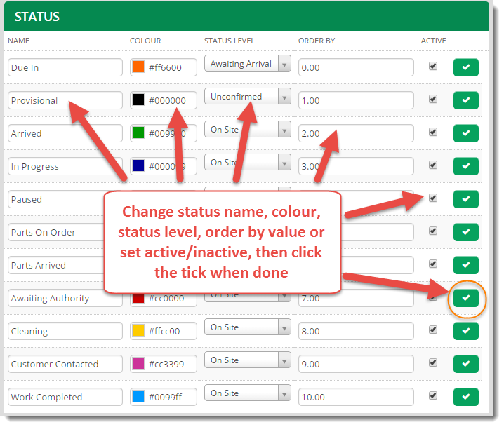
Task: Click the green tick for Provisional row
Action: tap(466, 100)
